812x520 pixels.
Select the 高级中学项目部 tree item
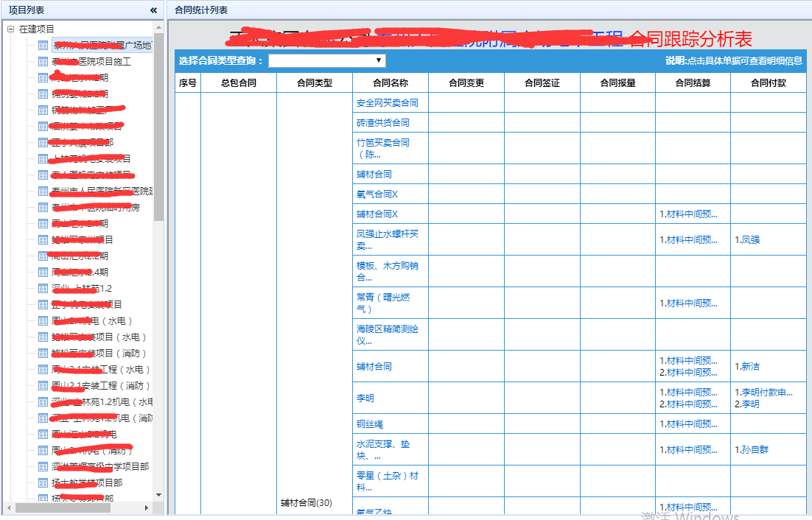pos(100,466)
